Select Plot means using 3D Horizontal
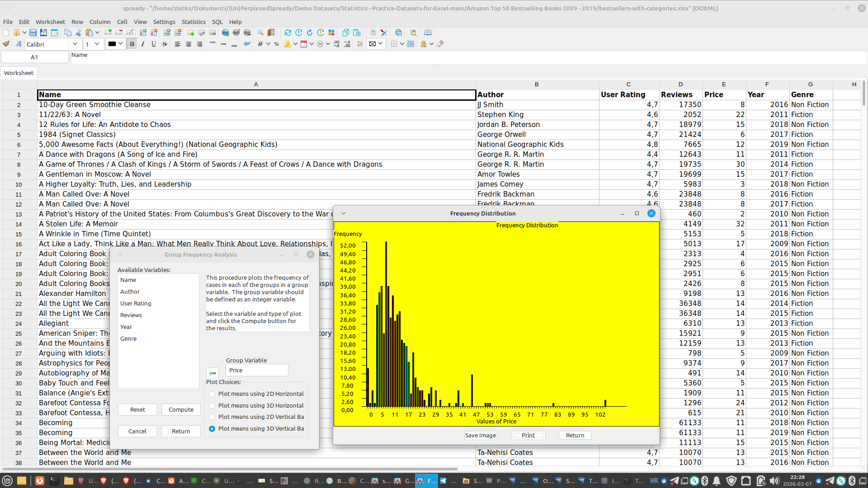This screenshot has height=488, width=868. coord(212,406)
